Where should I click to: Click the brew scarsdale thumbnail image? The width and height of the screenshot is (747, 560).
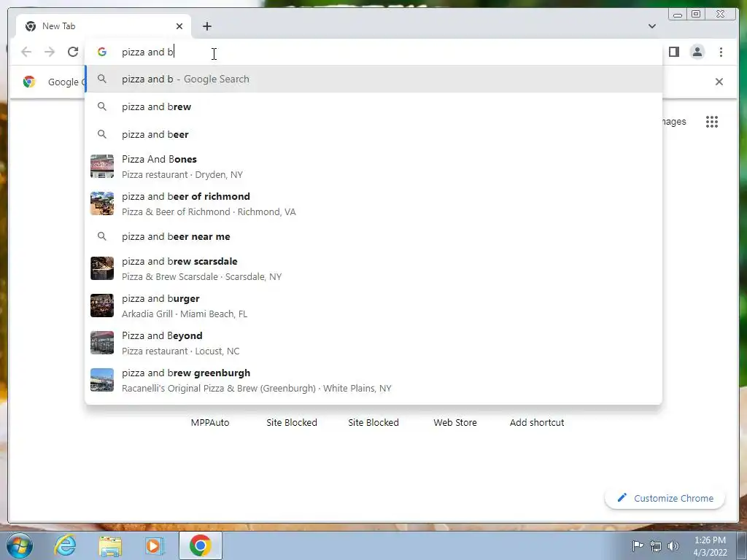pyautogui.click(x=102, y=268)
